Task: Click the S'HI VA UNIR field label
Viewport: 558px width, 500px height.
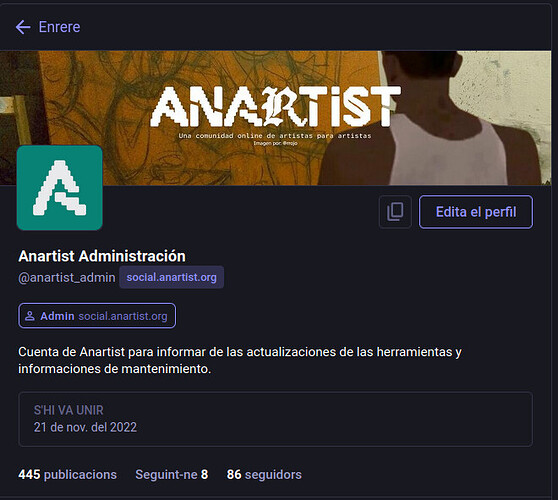Action: tap(69, 410)
